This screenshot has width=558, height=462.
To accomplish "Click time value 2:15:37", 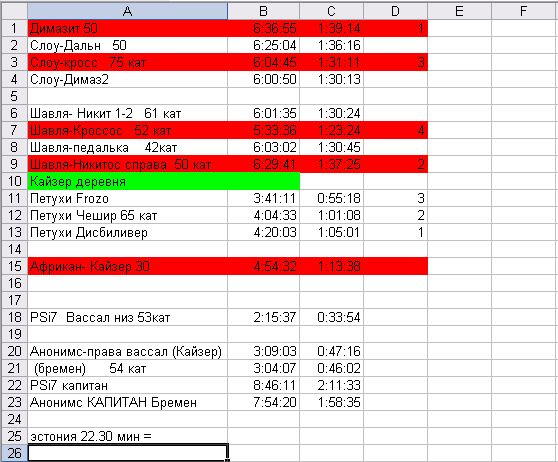I will click(x=275, y=317).
